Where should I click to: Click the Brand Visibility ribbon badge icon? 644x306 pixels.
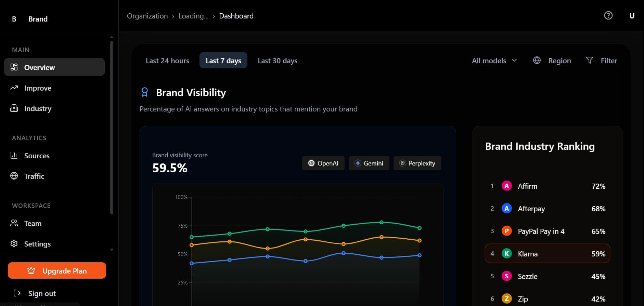145,92
